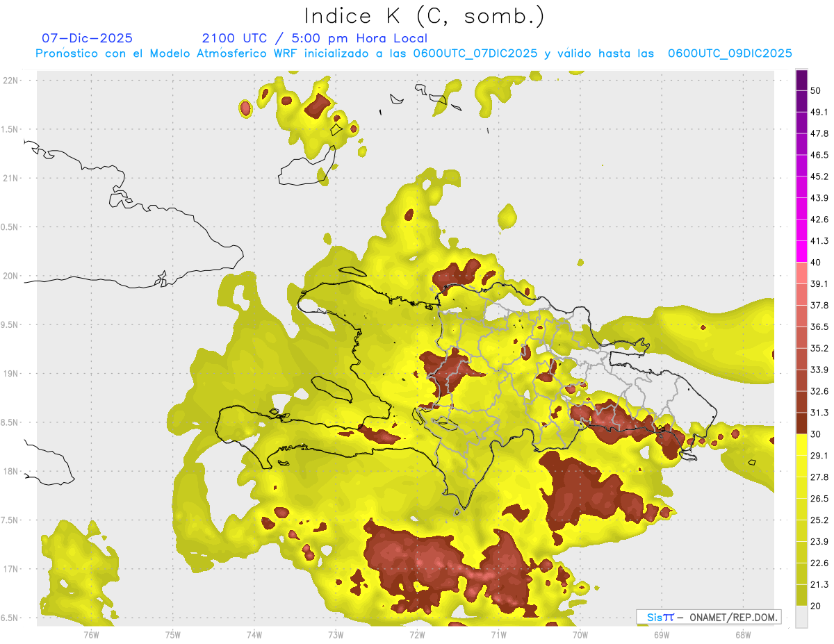Click the colorbar value "43.9"
The height and width of the screenshot is (644, 834).
[819, 198]
